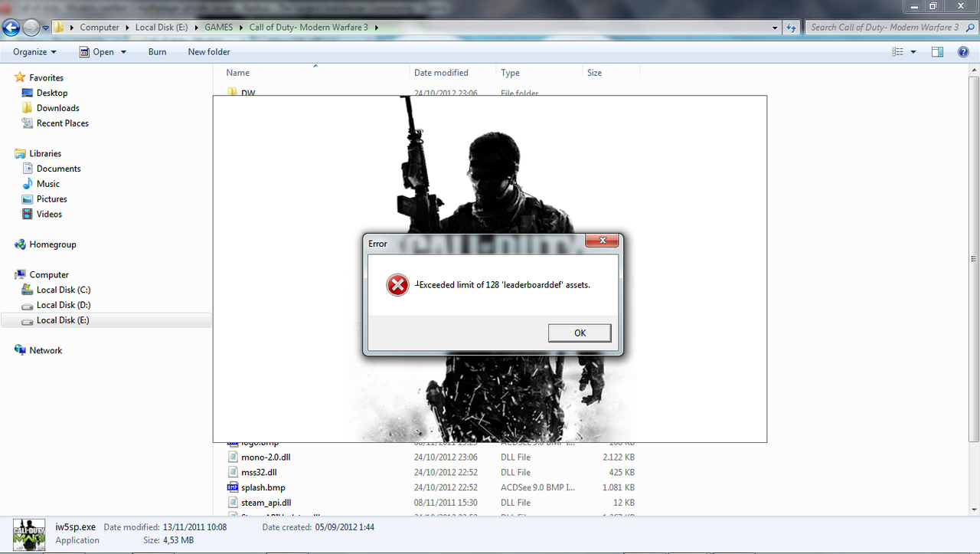Refresh the folder via refresh icon
The image size is (980, 554).
pyautogui.click(x=792, y=28)
